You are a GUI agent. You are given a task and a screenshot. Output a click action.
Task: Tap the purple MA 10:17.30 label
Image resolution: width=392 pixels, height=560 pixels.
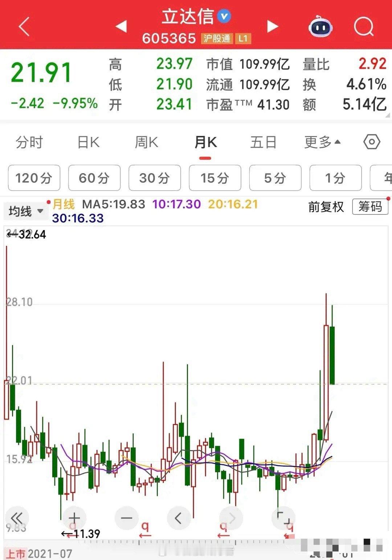176,204
